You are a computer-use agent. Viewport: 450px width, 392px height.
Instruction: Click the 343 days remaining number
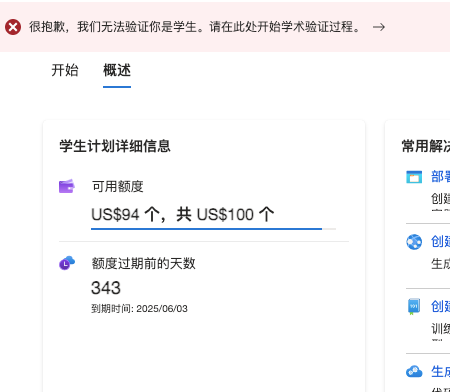coord(106,288)
